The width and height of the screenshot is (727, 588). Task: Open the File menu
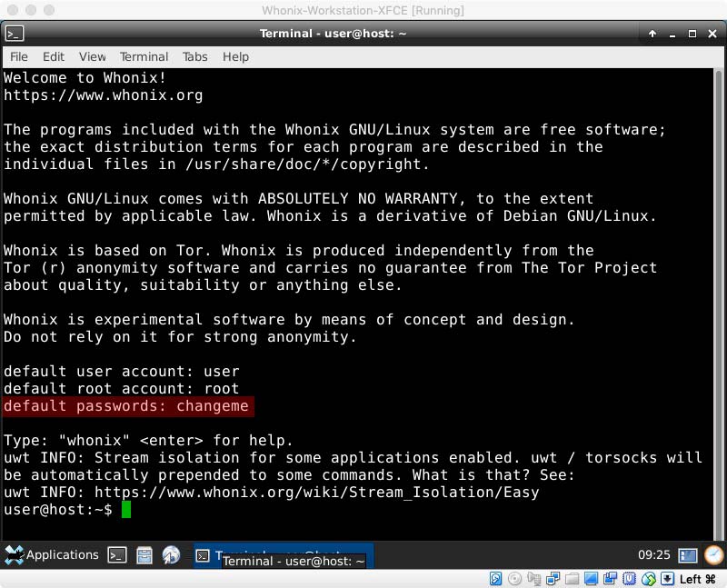click(x=19, y=56)
